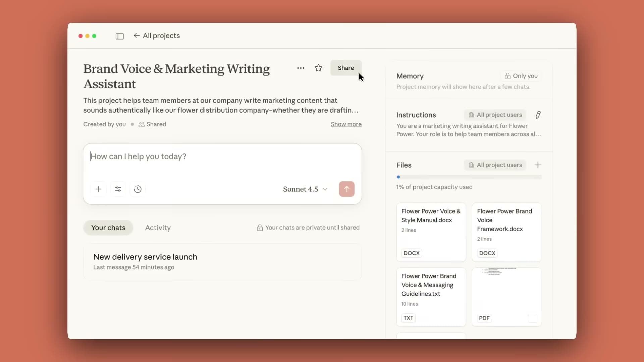644x362 pixels.
Task: Open the three-dots project menu
Action: (x=301, y=68)
